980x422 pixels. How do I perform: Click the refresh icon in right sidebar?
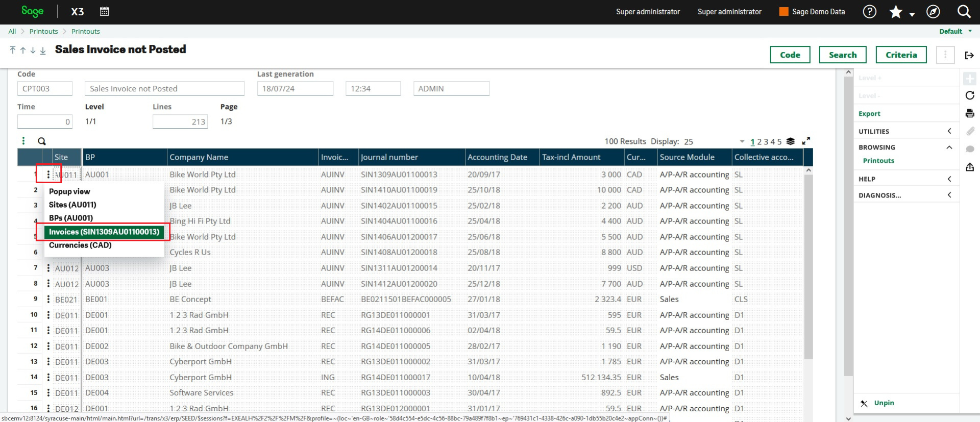coord(970,95)
